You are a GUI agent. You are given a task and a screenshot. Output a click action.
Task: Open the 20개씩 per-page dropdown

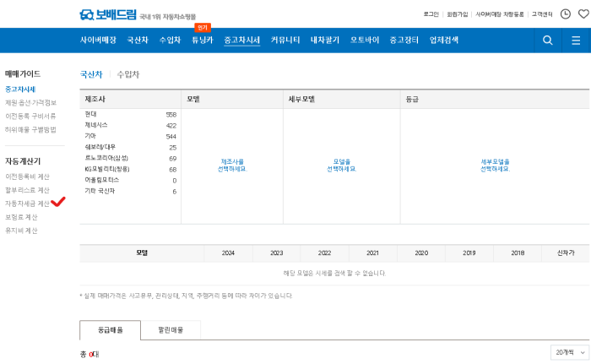coord(570,352)
